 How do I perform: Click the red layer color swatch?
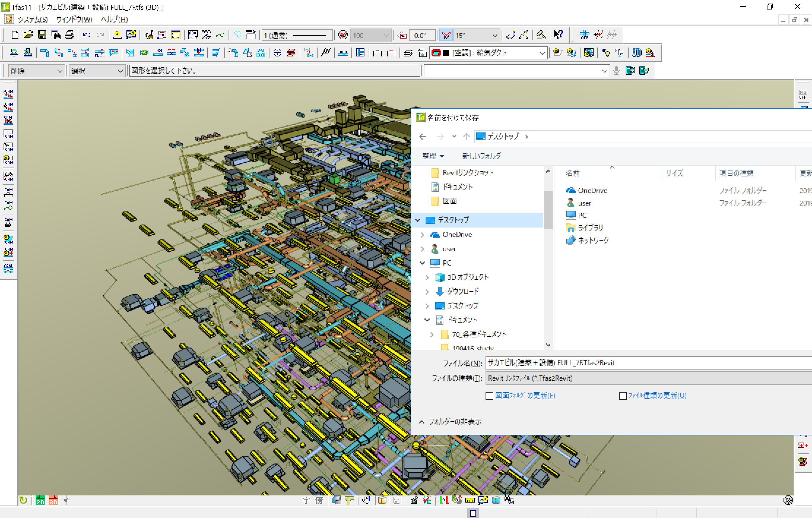(x=436, y=53)
